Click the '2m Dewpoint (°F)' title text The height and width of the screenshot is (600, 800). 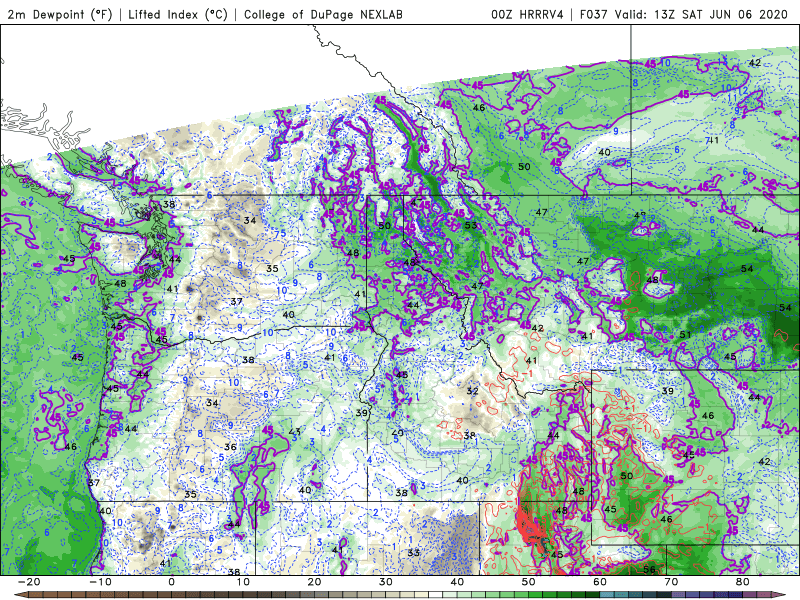pos(60,14)
